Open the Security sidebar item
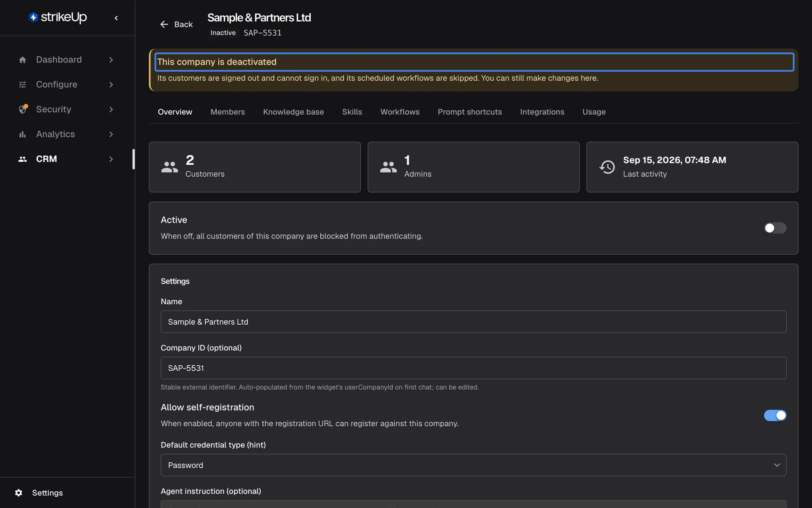The width and height of the screenshot is (812, 508). (x=67, y=109)
